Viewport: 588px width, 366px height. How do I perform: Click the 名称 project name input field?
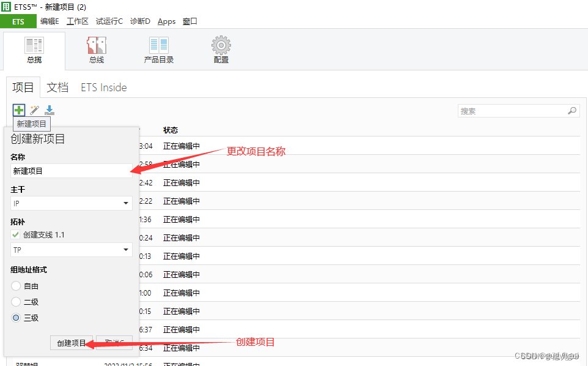pyautogui.click(x=72, y=171)
